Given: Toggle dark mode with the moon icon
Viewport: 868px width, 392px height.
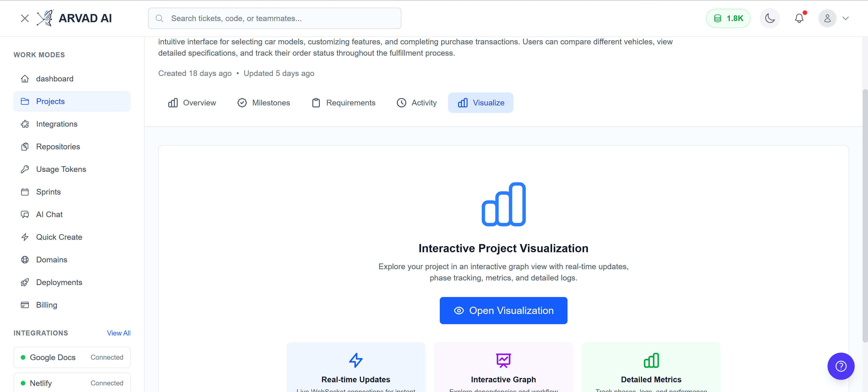Looking at the screenshot, I should pos(770,18).
